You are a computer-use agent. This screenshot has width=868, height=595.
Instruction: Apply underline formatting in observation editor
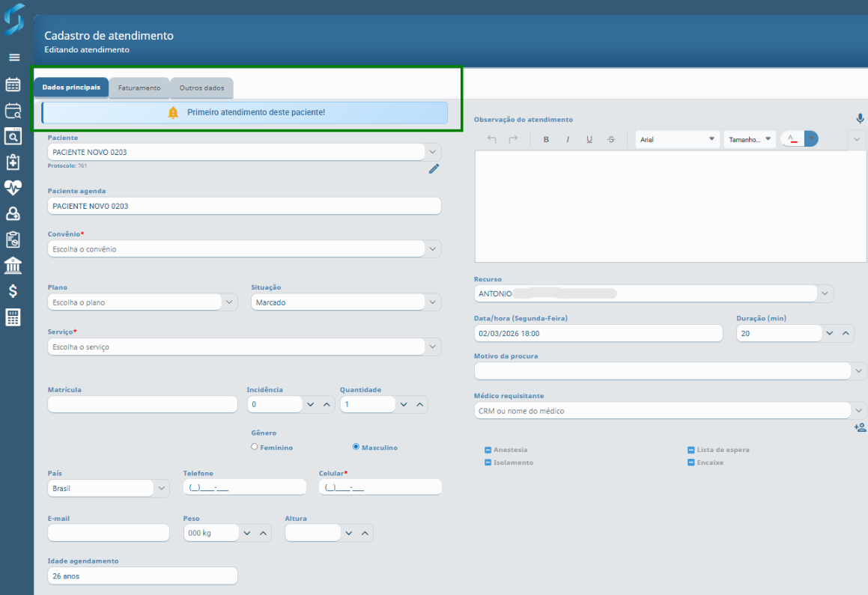coord(589,139)
